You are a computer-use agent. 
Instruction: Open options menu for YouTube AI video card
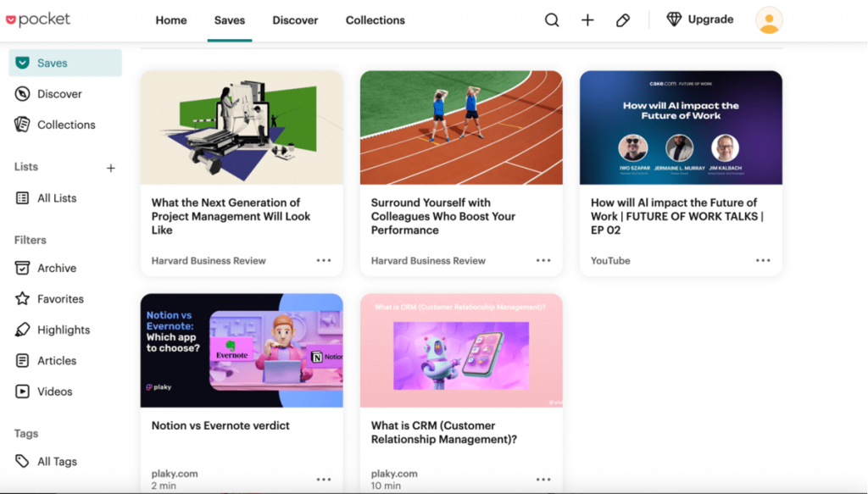(x=763, y=261)
